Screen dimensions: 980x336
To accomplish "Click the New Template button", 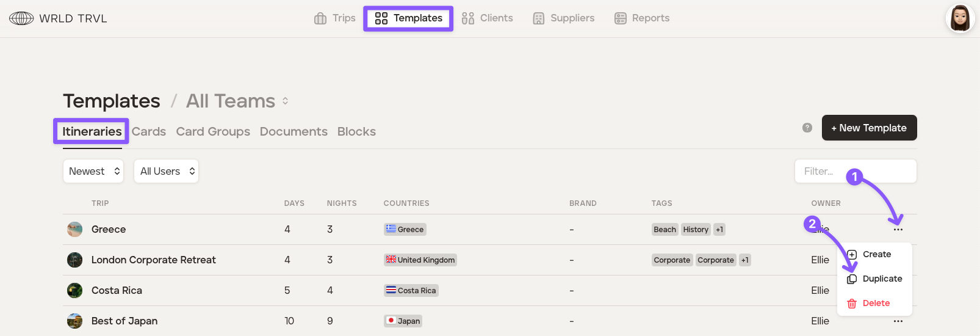I will (x=869, y=128).
